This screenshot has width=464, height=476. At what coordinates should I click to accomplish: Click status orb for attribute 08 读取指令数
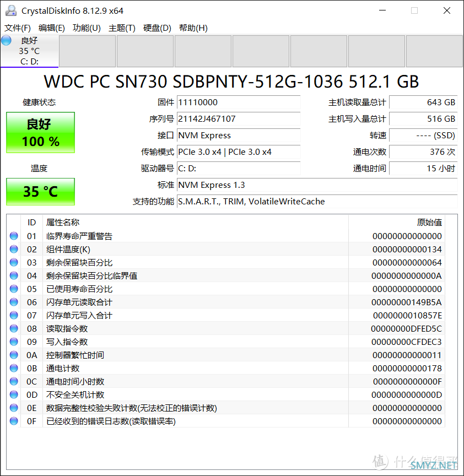(14, 328)
